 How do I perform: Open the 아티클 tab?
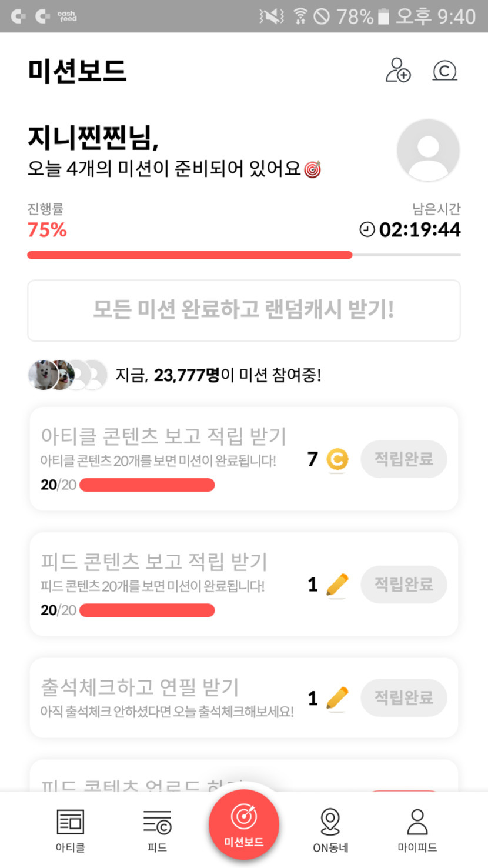(71, 830)
